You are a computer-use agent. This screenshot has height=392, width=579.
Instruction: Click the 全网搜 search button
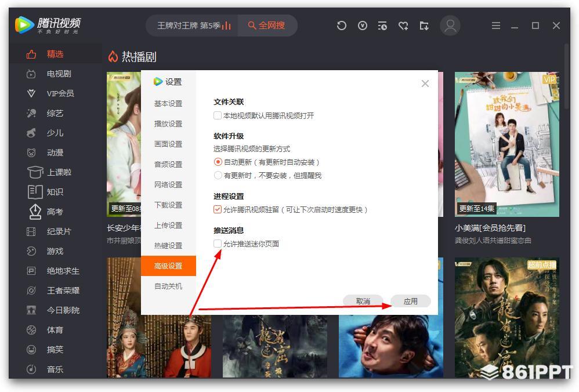[x=267, y=26]
